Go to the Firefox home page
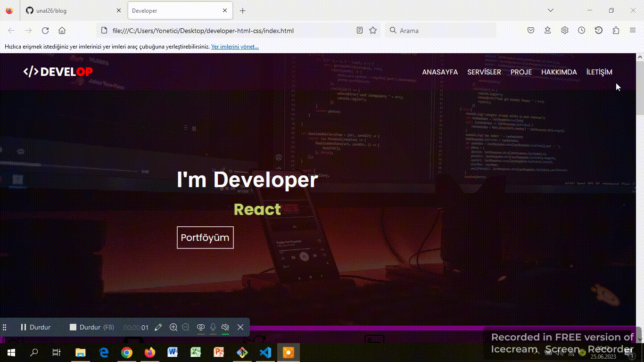This screenshot has height=362, width=644. click(62, 31)
